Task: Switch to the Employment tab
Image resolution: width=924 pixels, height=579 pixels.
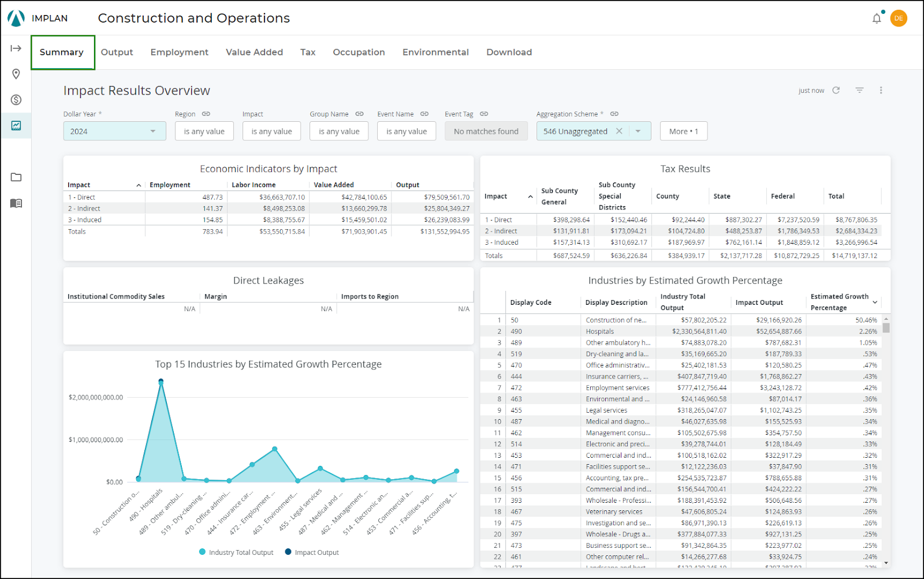Action: pos(179,52)
